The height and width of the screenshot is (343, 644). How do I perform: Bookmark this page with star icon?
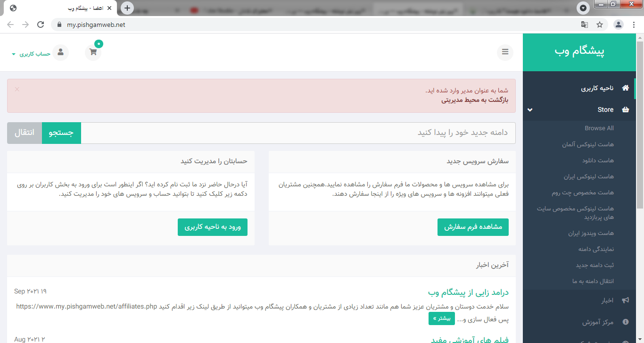click(x=600, y=25)
